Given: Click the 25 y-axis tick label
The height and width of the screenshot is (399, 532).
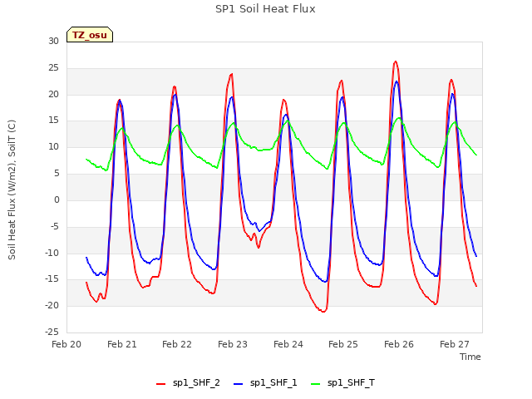Looking at the screenshot, I should [x=53, y=68].
